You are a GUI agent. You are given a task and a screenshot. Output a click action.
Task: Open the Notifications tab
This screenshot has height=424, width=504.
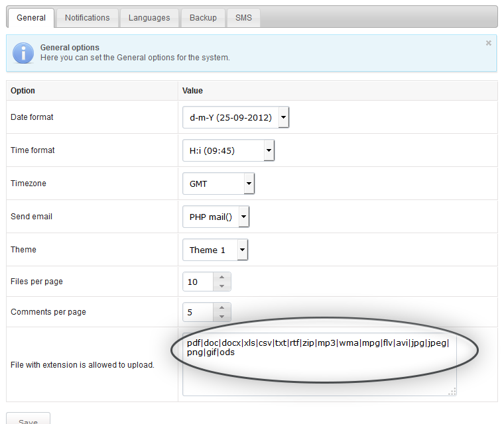[87, 18]
